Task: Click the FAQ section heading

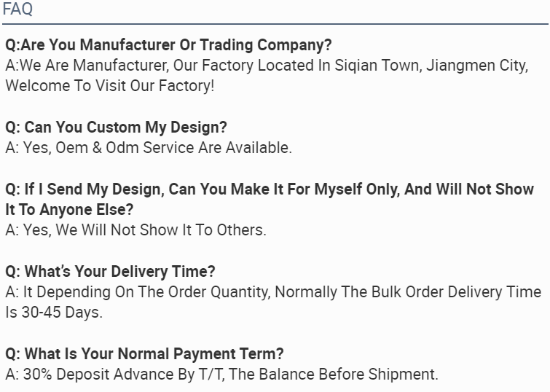Action: (x=17, y=9)
